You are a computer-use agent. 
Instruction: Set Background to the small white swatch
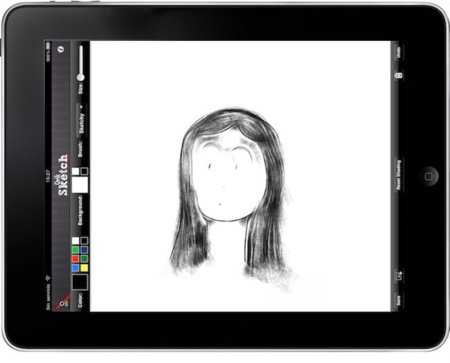coord(76,171)
